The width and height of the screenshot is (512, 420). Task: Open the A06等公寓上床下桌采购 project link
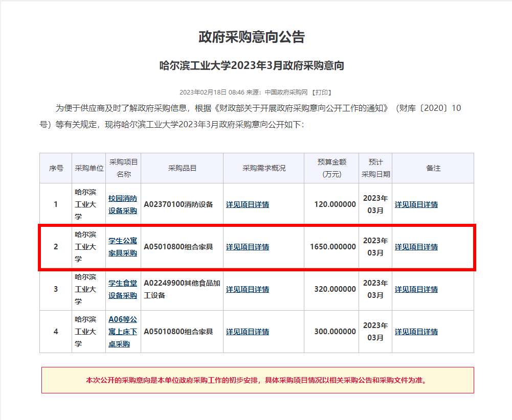tap(123, 332)
